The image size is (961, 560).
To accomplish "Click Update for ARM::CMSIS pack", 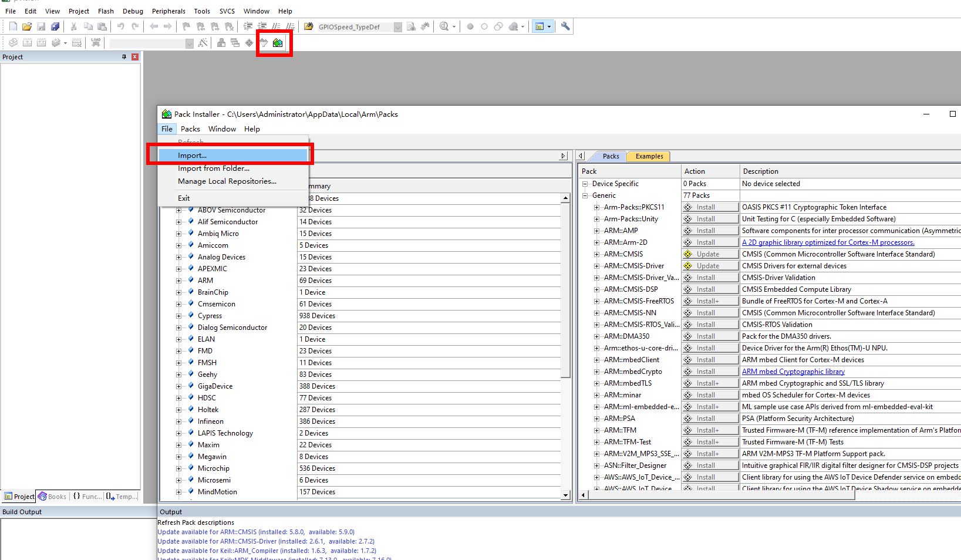I will (x=710, y=254).
